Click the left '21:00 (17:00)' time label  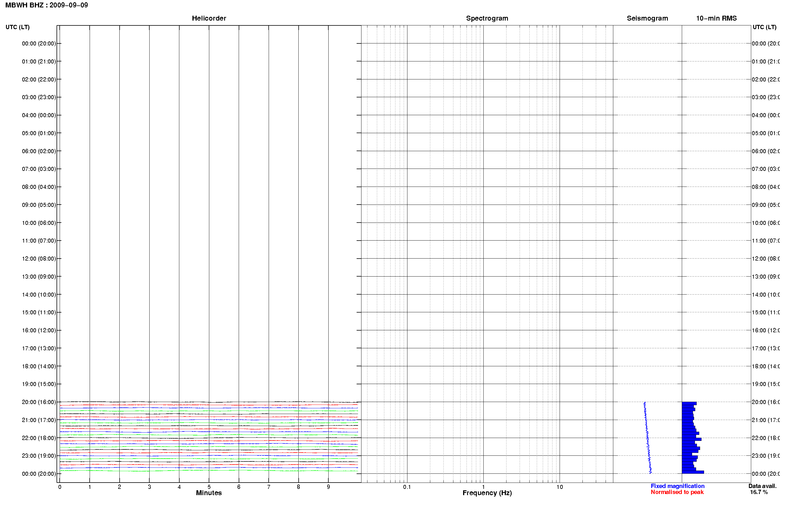[39, 420]
